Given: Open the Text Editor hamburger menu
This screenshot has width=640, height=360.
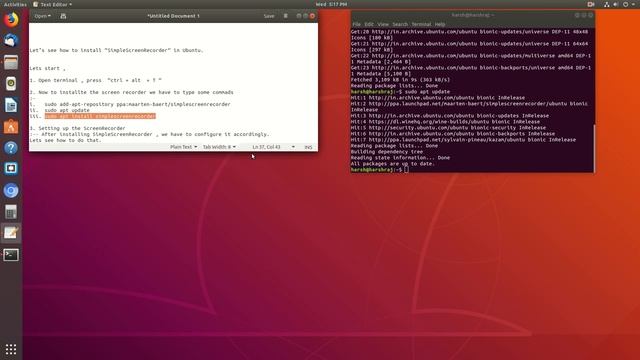Looking at the screenshot, I should [286, 16].
